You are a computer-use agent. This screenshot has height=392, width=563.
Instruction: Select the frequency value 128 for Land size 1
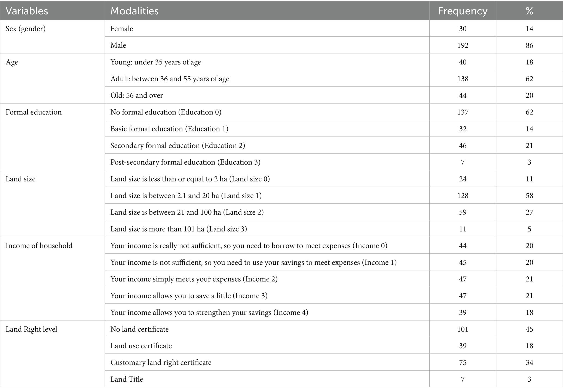tap(463, 196)
